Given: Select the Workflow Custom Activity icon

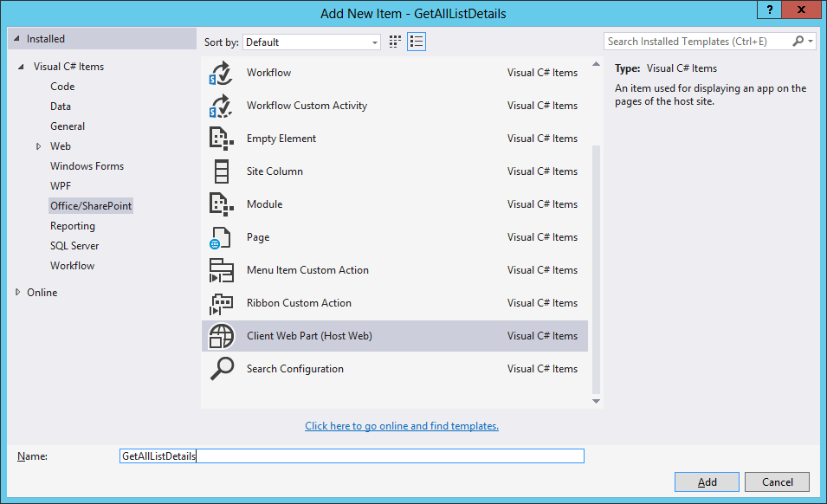Looking at the screenshot, I should [221, 106].
